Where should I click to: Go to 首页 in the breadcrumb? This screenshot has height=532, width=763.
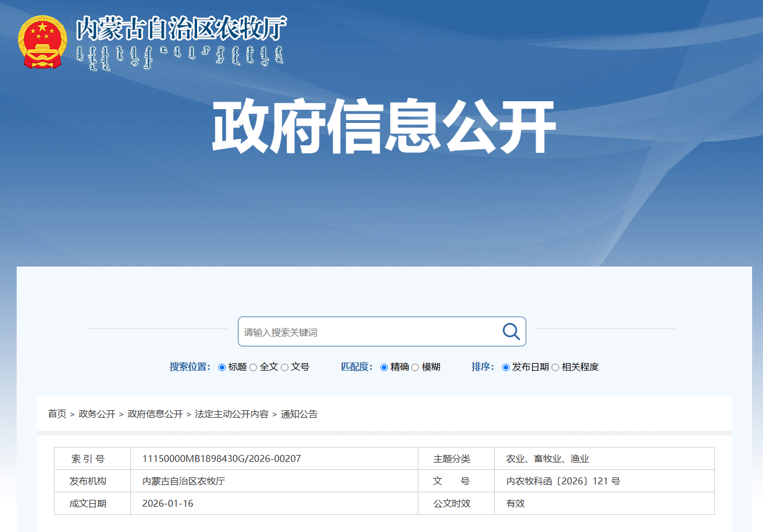click(57, 414)
